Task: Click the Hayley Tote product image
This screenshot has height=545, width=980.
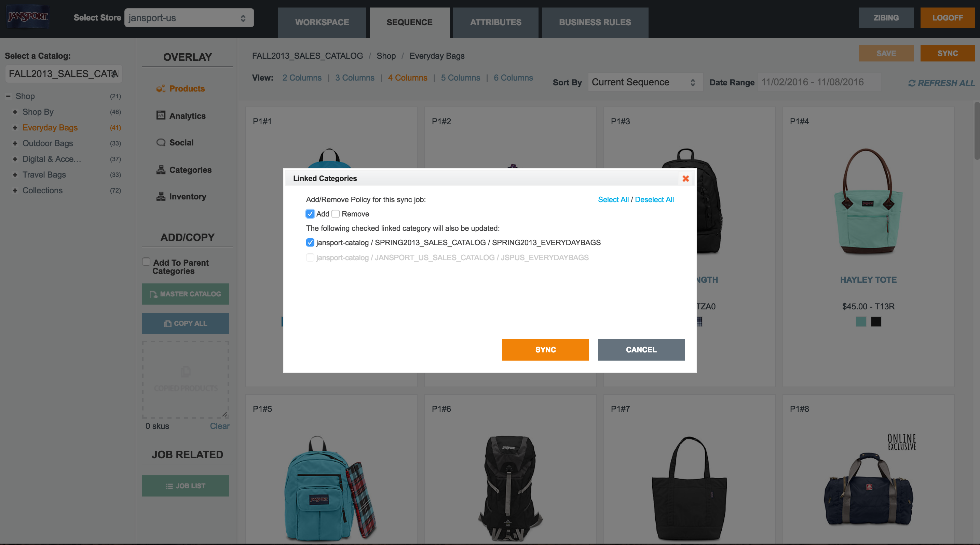Action: [868, 201]
